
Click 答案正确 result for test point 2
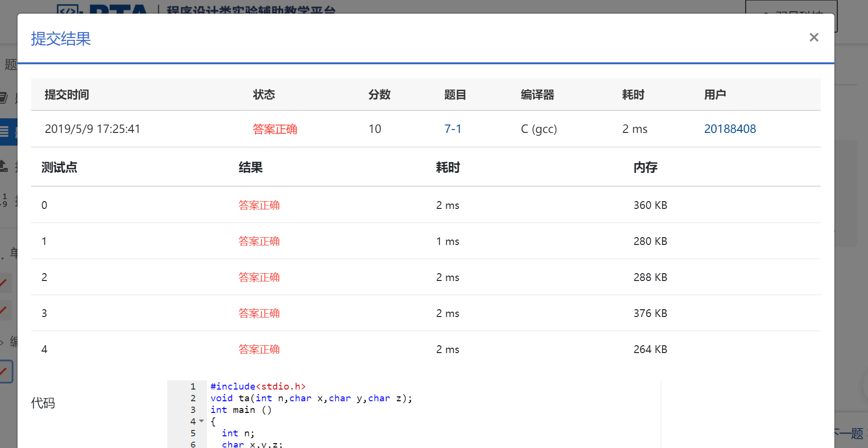point(259,277)
